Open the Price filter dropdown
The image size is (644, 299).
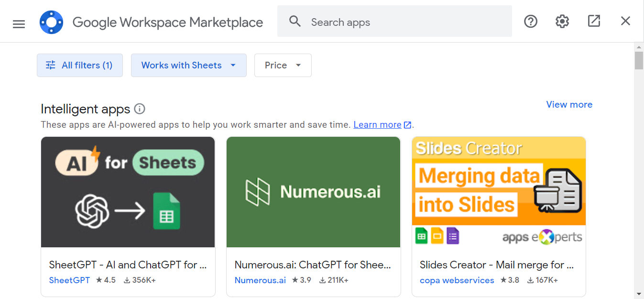(x=283, y=65)
